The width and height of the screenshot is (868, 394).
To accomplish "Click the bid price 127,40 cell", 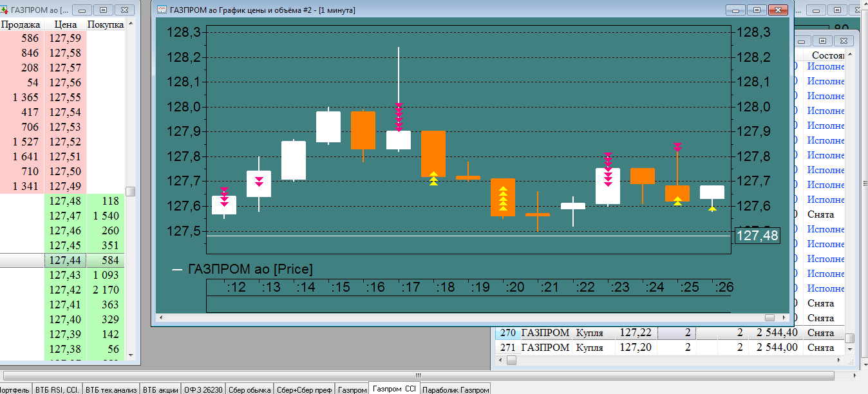I will pyautogui.click(x=65, y=319).
